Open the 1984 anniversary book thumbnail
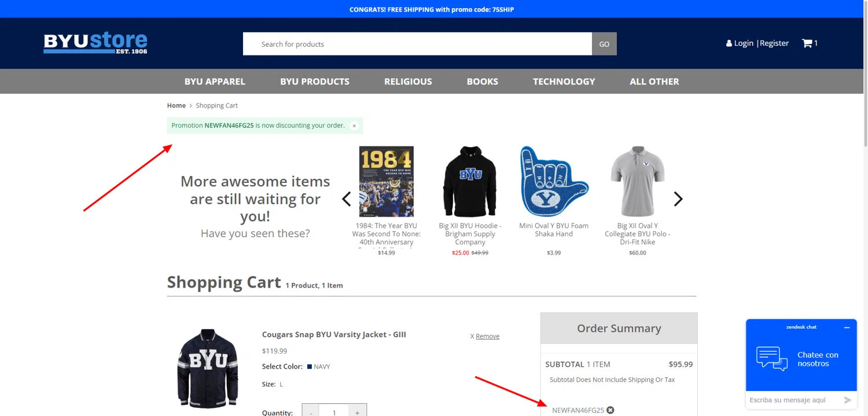Viewport: 868px width, 416px height. point(386,182)
